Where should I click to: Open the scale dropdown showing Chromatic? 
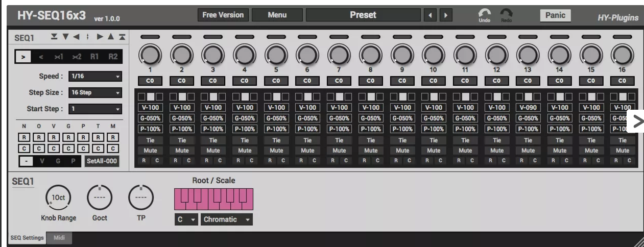(x=227, y=219)
